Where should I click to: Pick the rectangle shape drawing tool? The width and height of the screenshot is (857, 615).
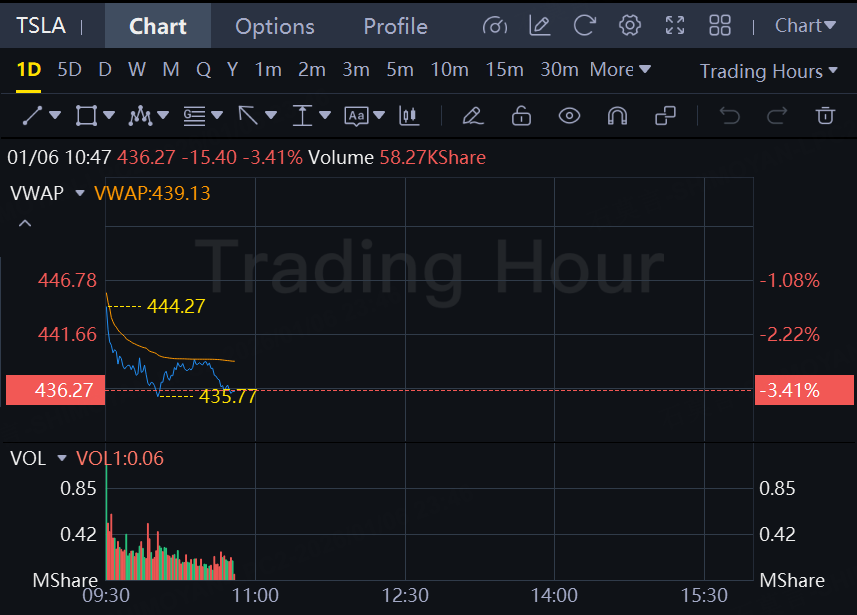click(86, 116)
